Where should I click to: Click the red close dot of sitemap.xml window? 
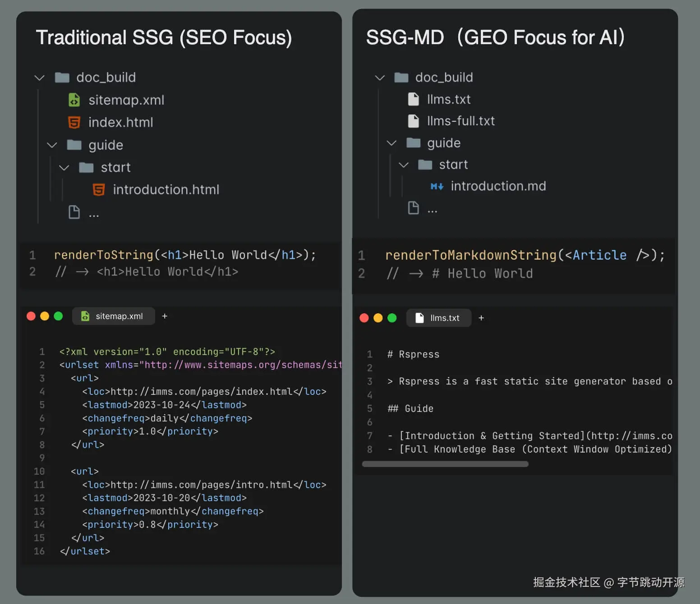click(31, 316)
